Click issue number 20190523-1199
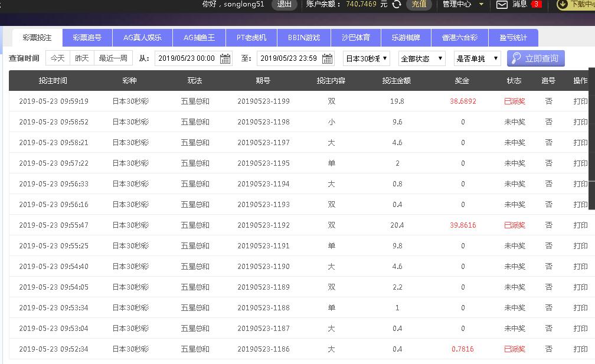The width and height of the screenshot is (595, 364). [263, 101]
